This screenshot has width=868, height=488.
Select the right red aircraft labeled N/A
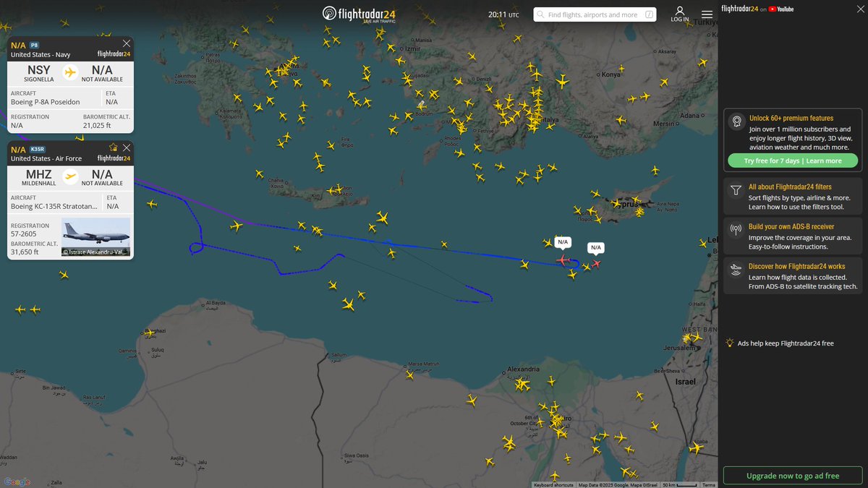coord(596,264)
